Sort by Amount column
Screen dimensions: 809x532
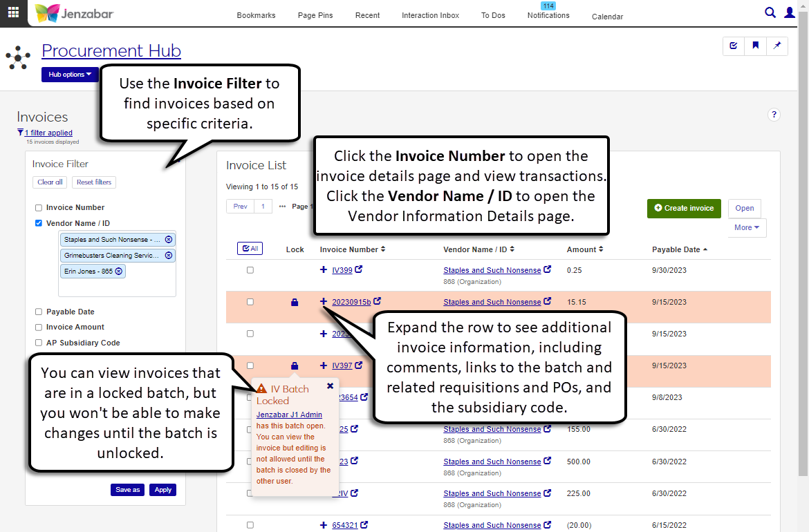click(x=585, y=249)
